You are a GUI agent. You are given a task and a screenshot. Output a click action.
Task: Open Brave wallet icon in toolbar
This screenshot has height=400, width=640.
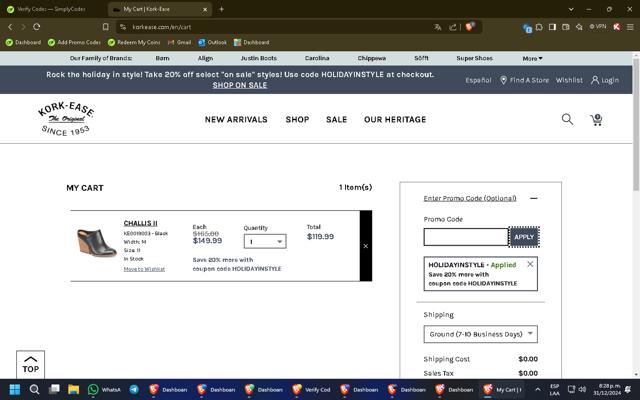pos(566,27)
